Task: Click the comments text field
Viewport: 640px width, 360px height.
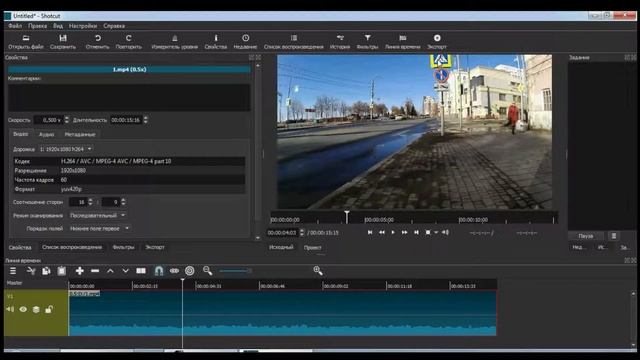Action: (x=129, y=98)
